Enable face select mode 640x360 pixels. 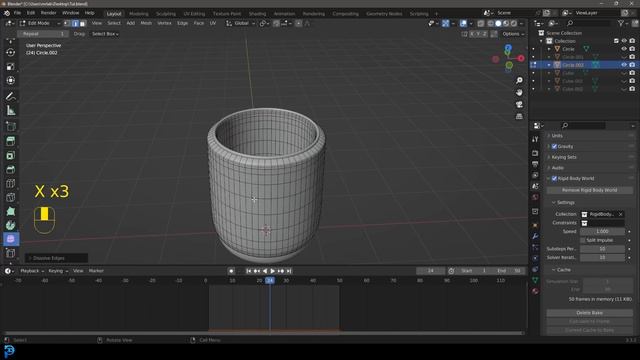[x=82, y=23]
